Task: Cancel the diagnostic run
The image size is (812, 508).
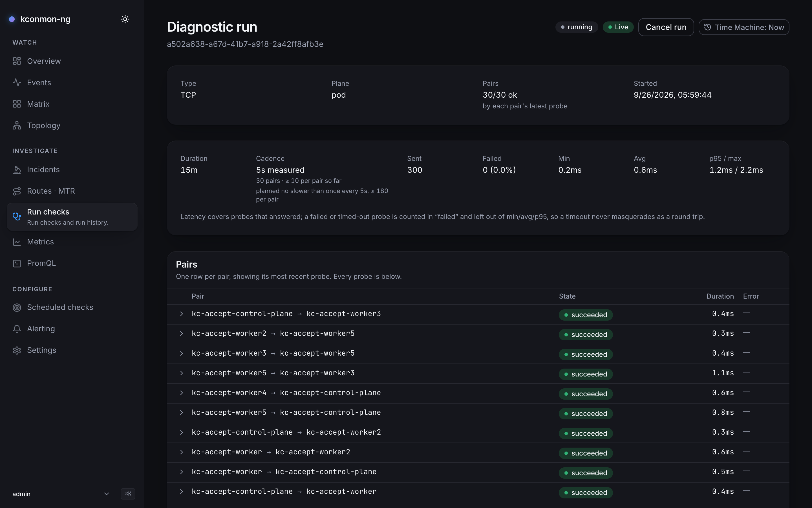Action: pos(666,27)
